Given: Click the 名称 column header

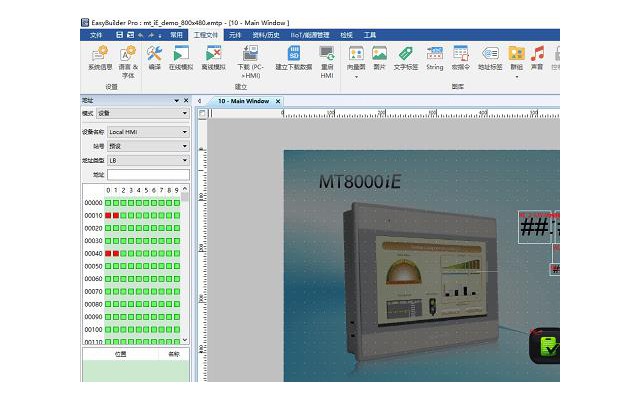Looking at the screenshot, I should 174,354.
